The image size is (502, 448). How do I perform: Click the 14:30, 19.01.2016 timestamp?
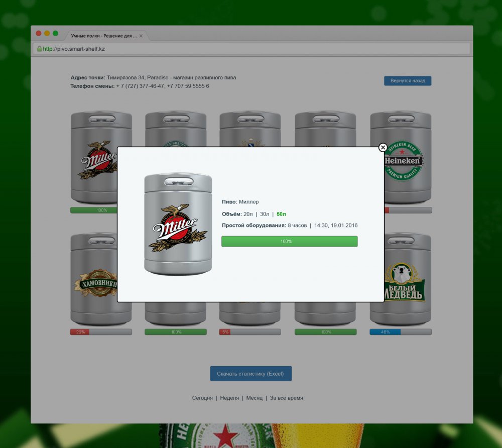pos(336,226)
